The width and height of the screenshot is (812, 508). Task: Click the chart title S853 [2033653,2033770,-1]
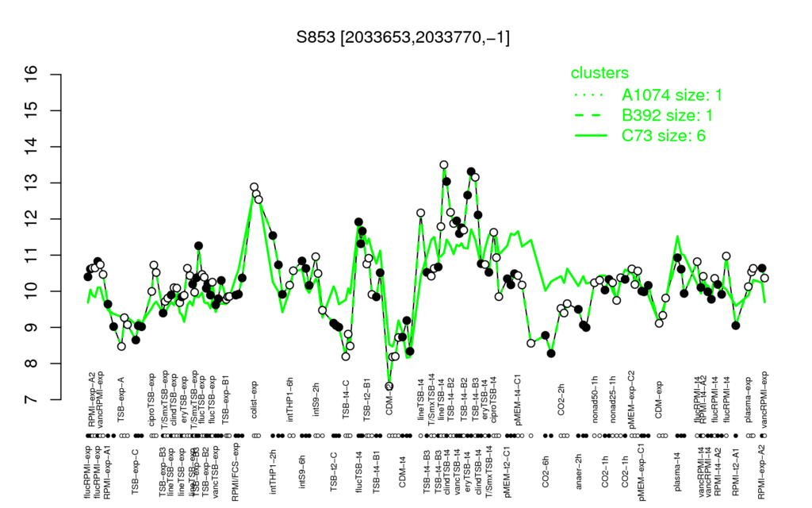(x=403, y=37)
